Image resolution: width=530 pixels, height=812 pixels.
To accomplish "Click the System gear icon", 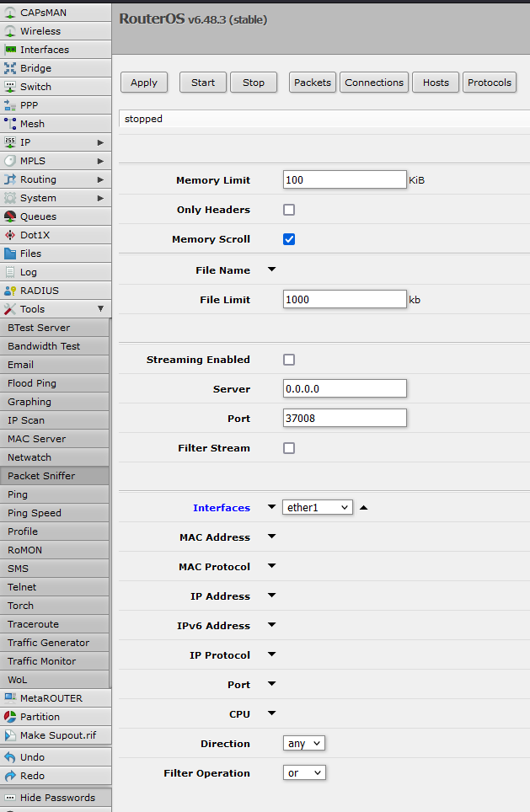I will (x=10, y=198).
